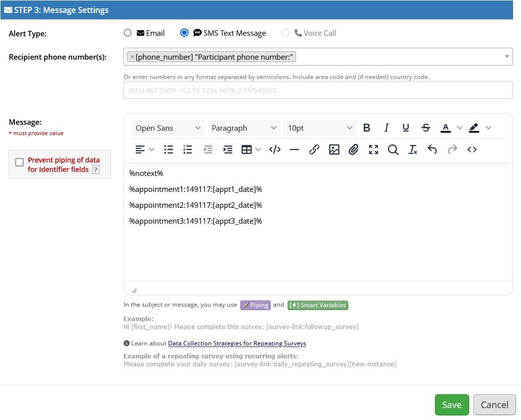Apply the text color button
Screen dimensions: 521x420
click(445, 128)
